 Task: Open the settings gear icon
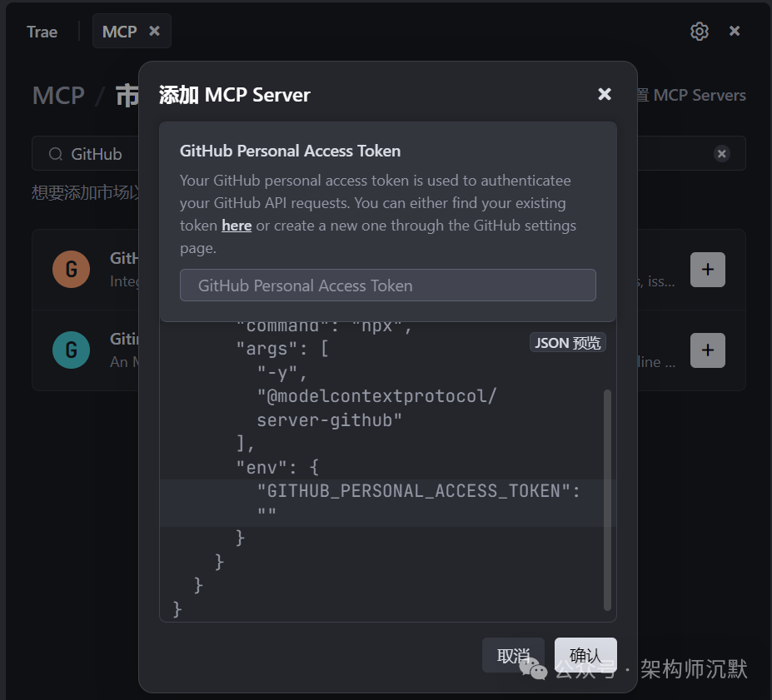pos(700,32)
